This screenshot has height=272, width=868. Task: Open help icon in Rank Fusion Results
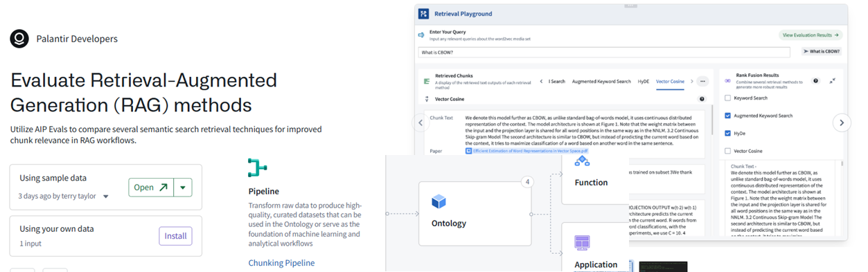[815, 81]
